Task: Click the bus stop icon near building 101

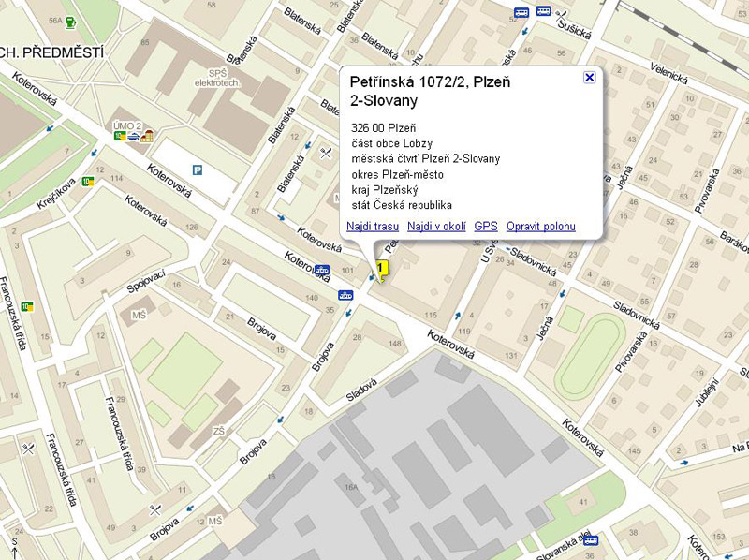Action: coord(323,270)
